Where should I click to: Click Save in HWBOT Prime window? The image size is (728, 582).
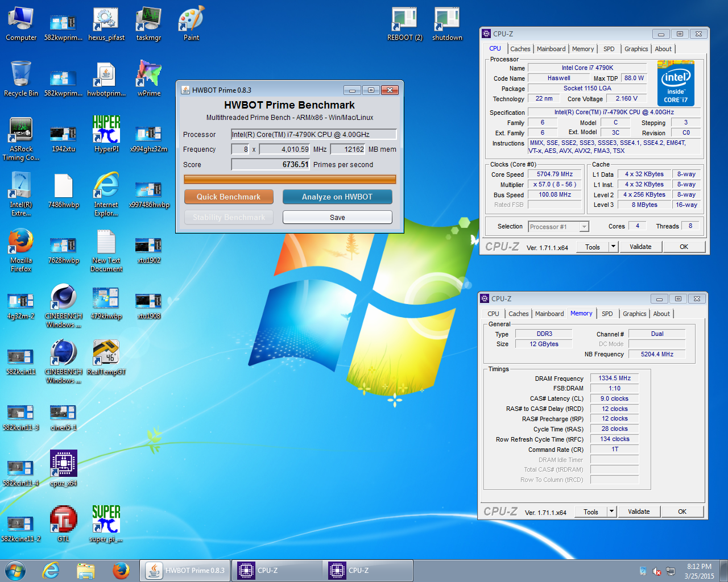coord(337,217)
